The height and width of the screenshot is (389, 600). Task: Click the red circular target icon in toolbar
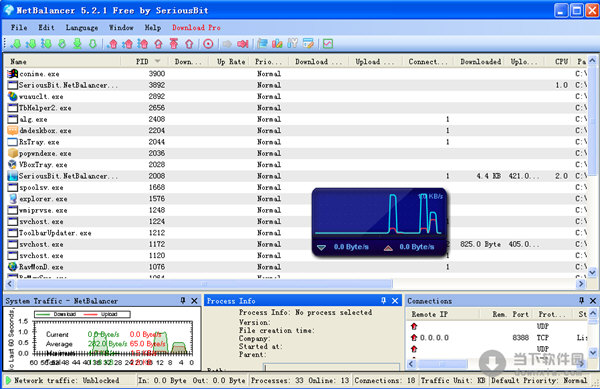208,44
